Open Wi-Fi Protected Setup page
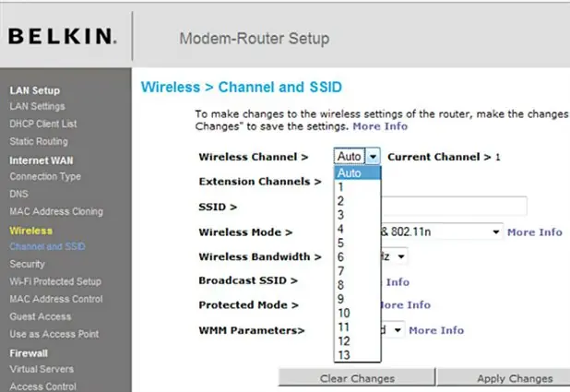Image resolution: width=570 pixels, height=392 pixels. click(x=55, y=281)
